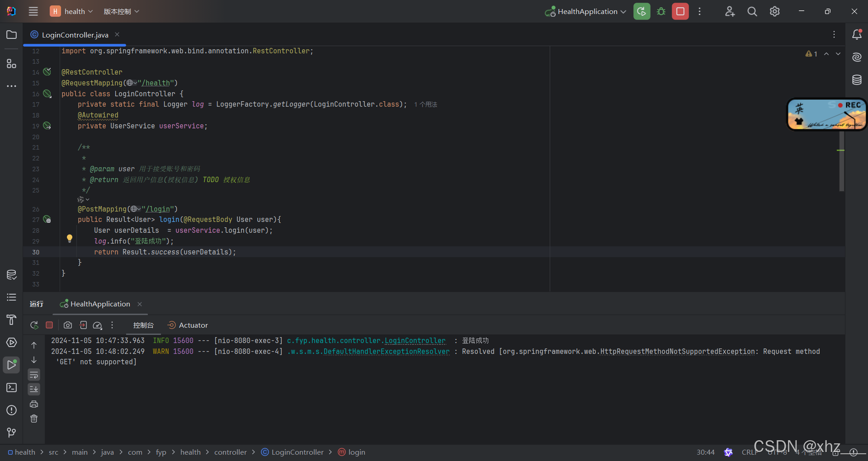Open the Git tool window
The width and height of the screenshot is (868, 461).
pos(12,433)
